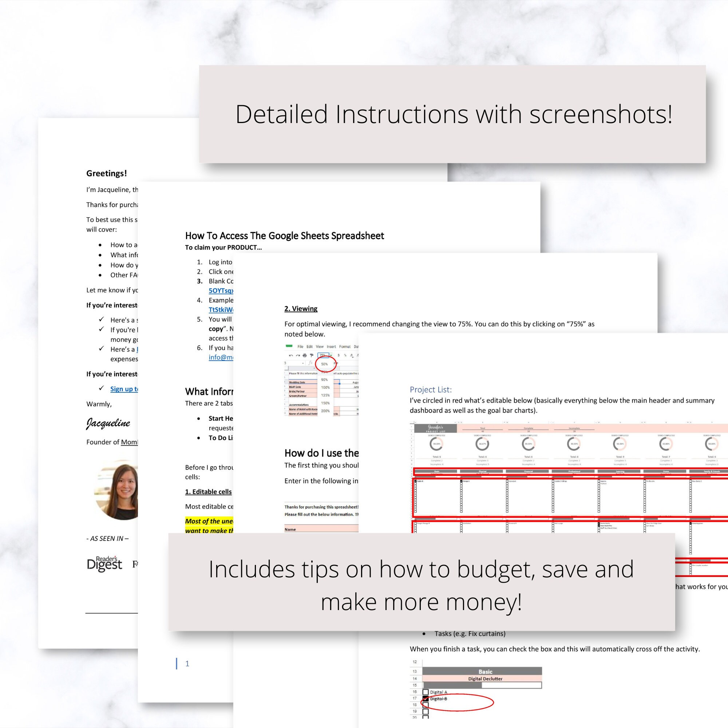Image resolution: width=728 pixels, height=728 pixels.
Task: Click the printer icon in the Sheets toolbar
Action: [x=305, y=356]
